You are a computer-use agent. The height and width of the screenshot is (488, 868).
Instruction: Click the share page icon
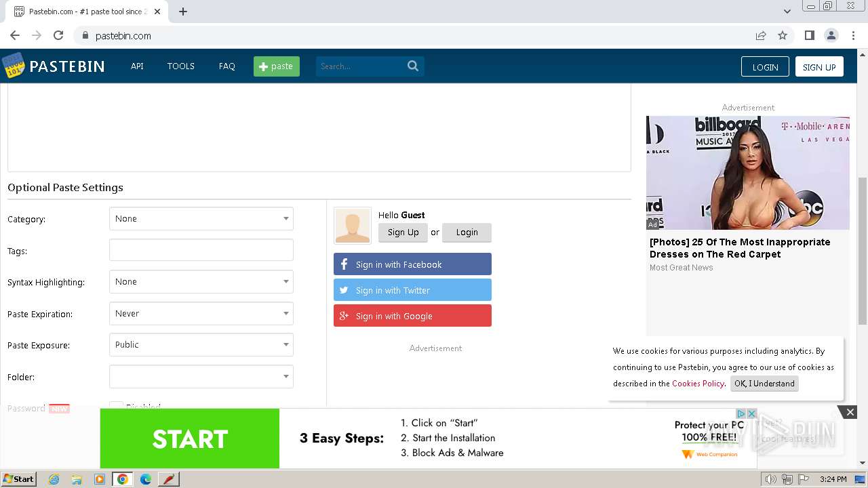pos(761,35)
